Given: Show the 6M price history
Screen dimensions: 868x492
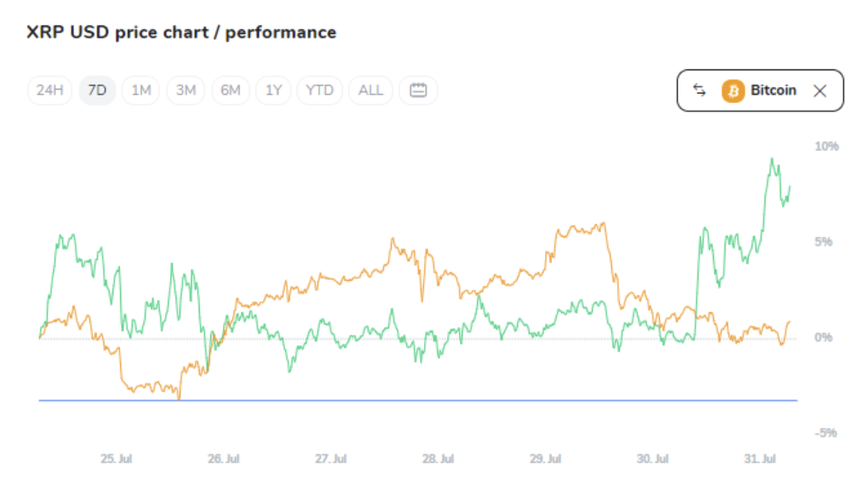Looking at the screenshot, I should (x=230, y=90).
